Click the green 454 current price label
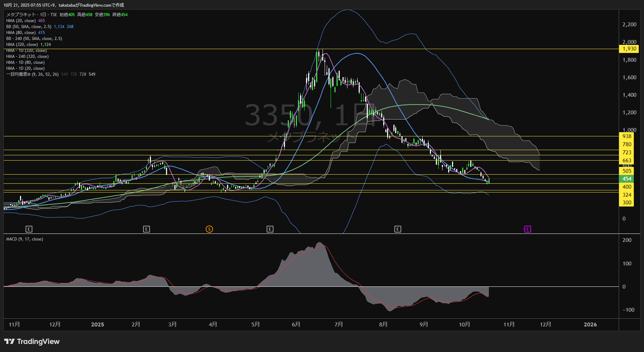The height and width of the screenshot is (352, 644). click(x=627, y=179)
